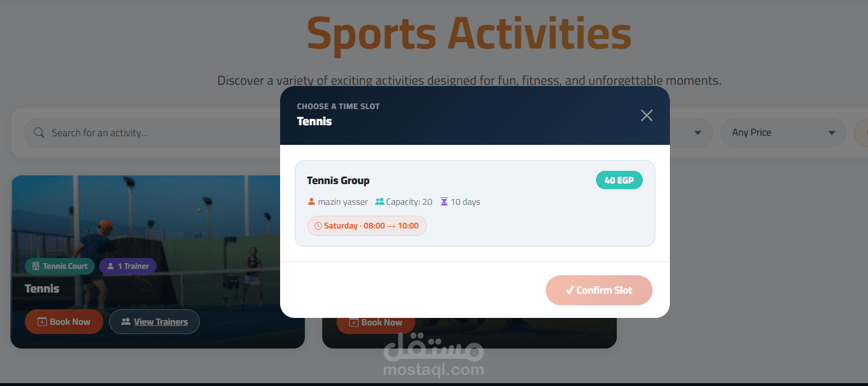The height and width of the screenshot is (386, 868).
Task: Click the people icon on View Trainers
Action: 126,322
